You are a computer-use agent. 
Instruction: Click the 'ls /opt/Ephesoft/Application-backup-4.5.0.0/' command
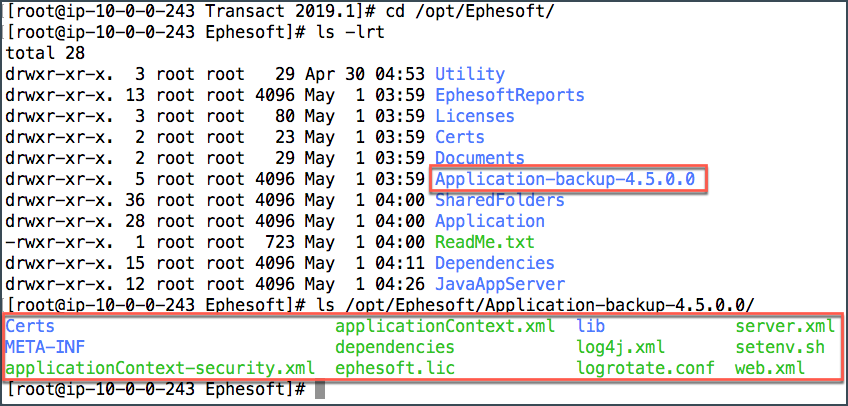point(534,305)
